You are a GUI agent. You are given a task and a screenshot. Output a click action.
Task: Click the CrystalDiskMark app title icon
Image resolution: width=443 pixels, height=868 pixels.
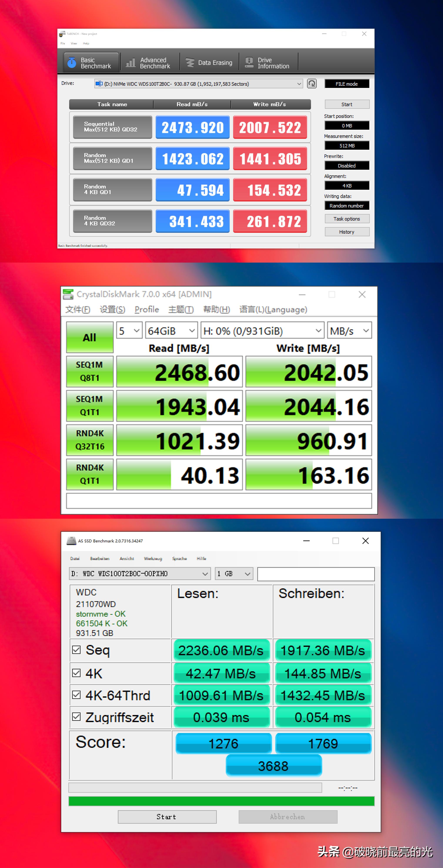[68, 294]
